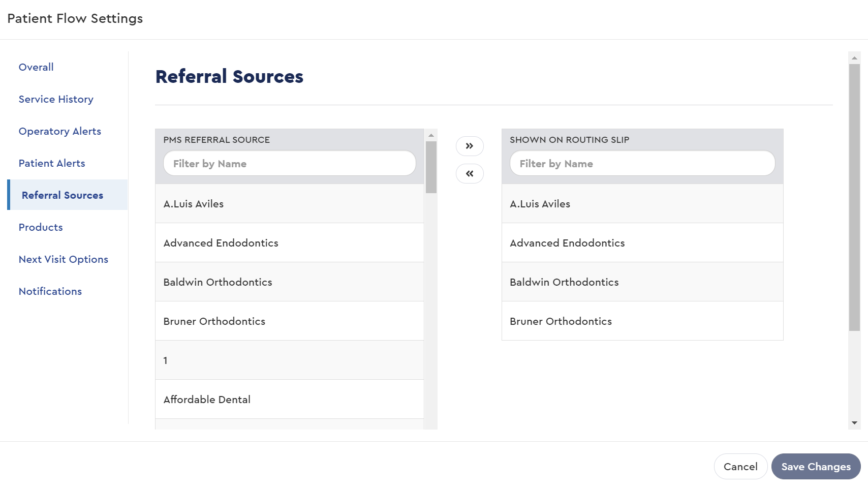Screen dimensions: 868x488
Task: Cancel the settings dialog
Action: [740, 467]
